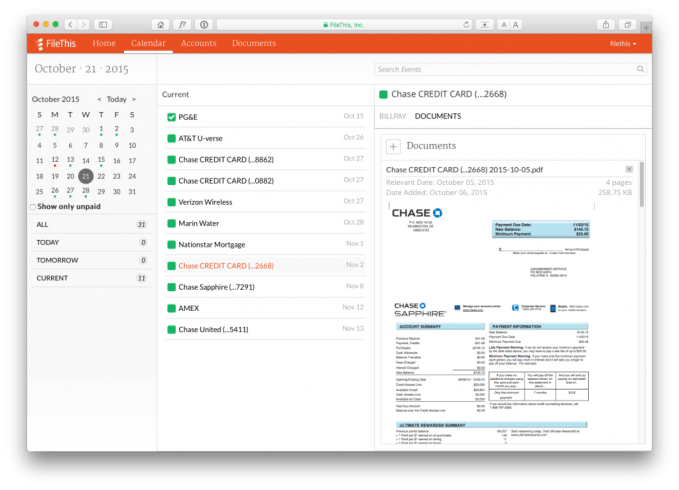Screen dimensions: 679x490
Task: Filter events by TODAY
Action: tap(91, 242)
